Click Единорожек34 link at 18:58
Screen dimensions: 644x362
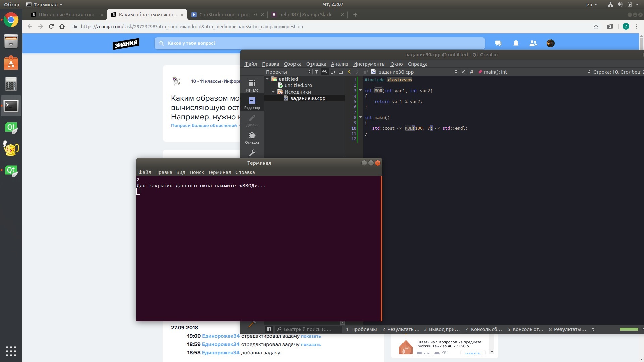(x=221, y=353)
